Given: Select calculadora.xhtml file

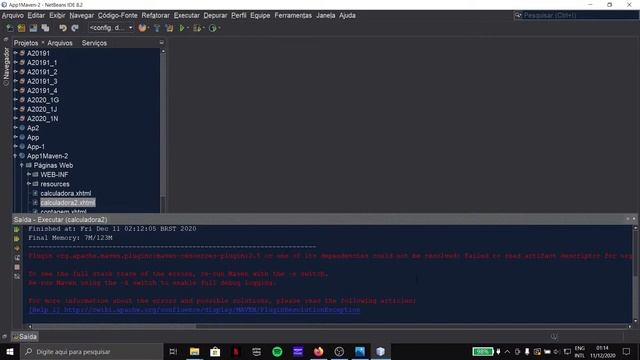Looking at the screenshot, I should click(x=65, y=193).
